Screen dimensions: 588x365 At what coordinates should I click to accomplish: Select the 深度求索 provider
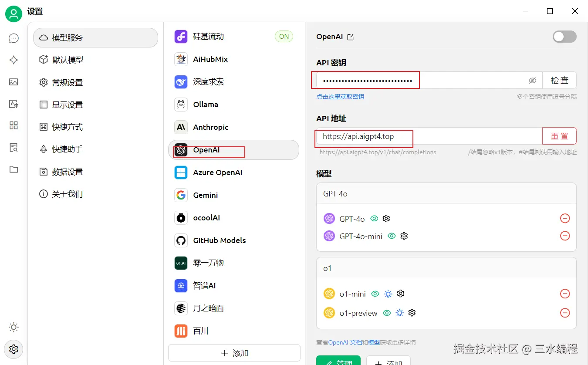[x=233, y=82]
